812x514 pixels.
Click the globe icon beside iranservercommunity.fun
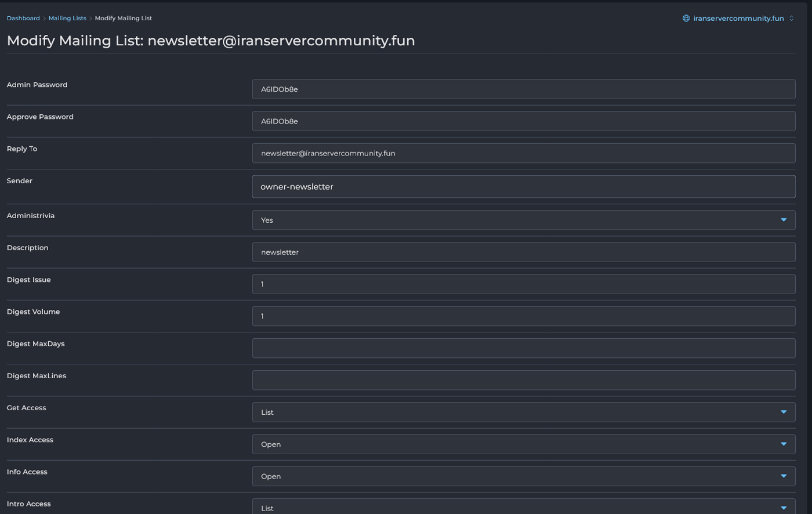click(687, 18)
